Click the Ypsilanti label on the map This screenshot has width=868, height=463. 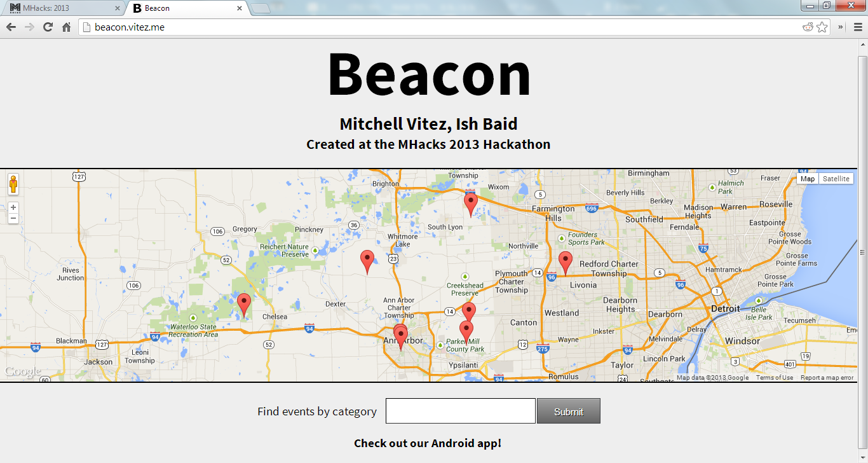tap(463, 365)
